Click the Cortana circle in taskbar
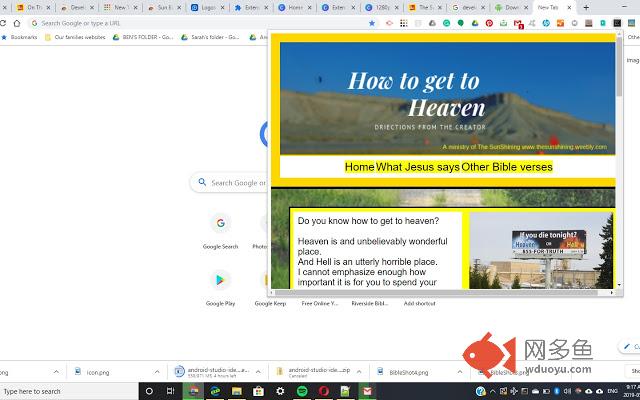 pyautogui.click(x=149, y=391)
